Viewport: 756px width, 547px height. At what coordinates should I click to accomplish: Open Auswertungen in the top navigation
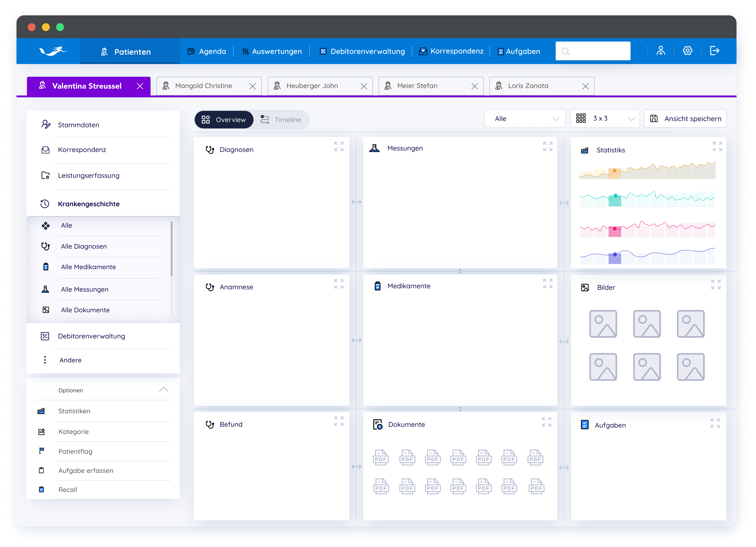[x=272, y=51]
